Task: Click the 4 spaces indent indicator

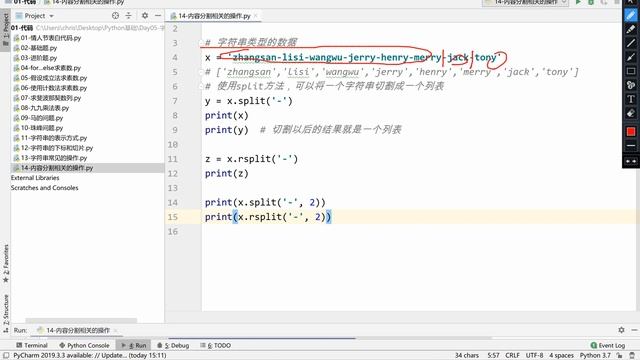Action: pos(561,356)
